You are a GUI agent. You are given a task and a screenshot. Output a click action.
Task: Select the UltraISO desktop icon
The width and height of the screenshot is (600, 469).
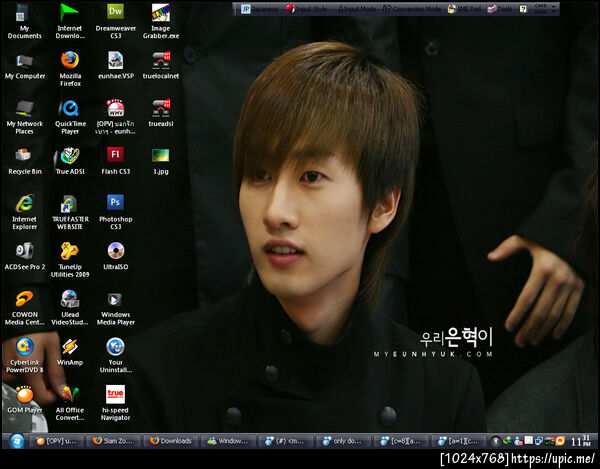pyautogui.click(x=116, y=256)
